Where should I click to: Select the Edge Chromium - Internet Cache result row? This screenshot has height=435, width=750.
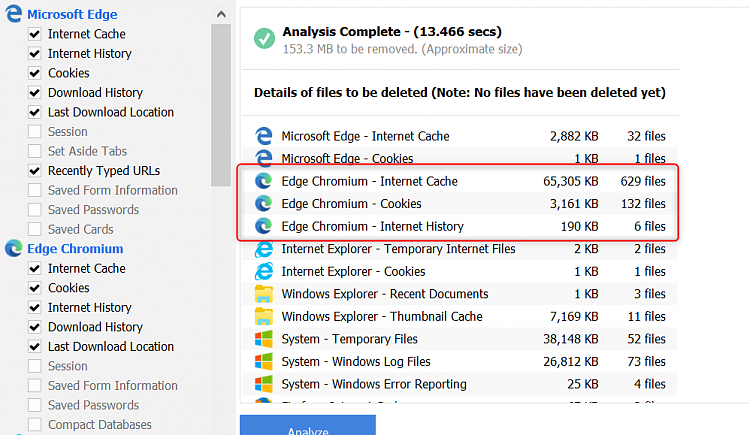click(x=460, y=181)
